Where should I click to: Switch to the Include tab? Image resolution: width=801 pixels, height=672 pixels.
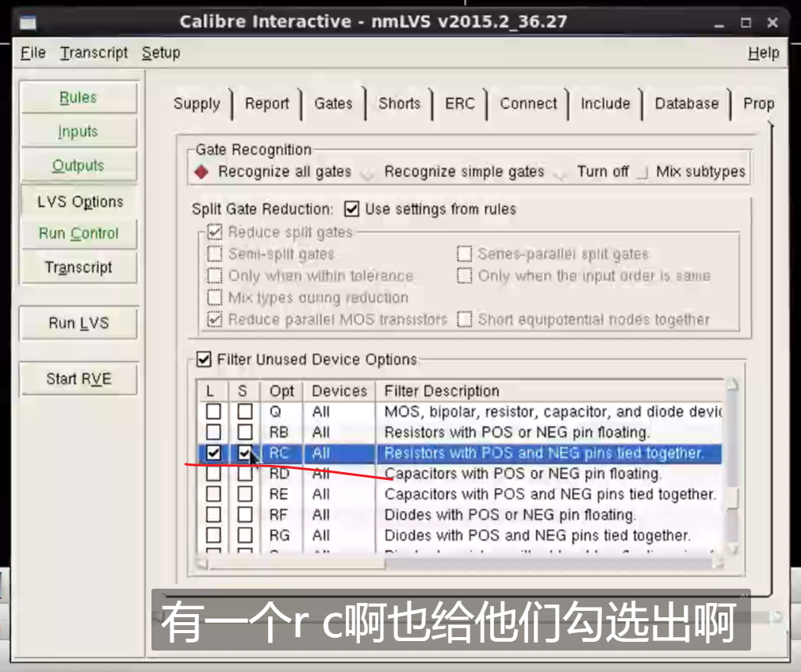pyautogui.click(x=605, y=104)
